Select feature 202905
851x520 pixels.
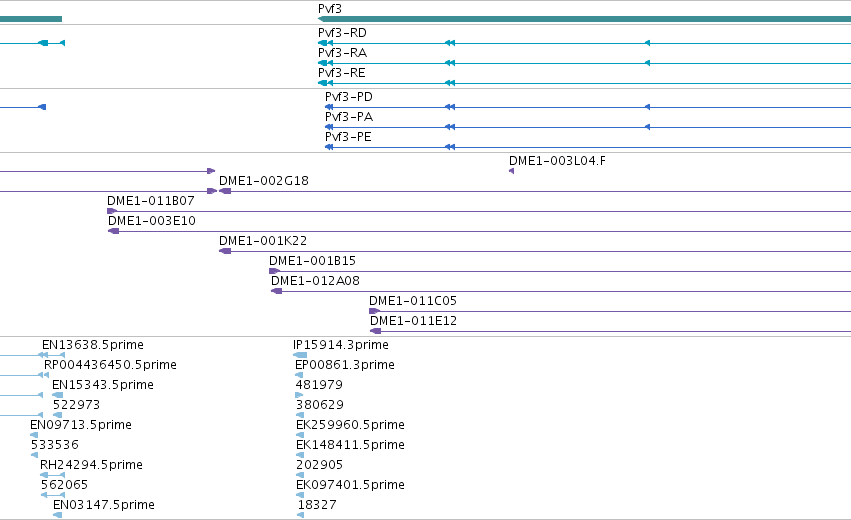tap(320, 465)
